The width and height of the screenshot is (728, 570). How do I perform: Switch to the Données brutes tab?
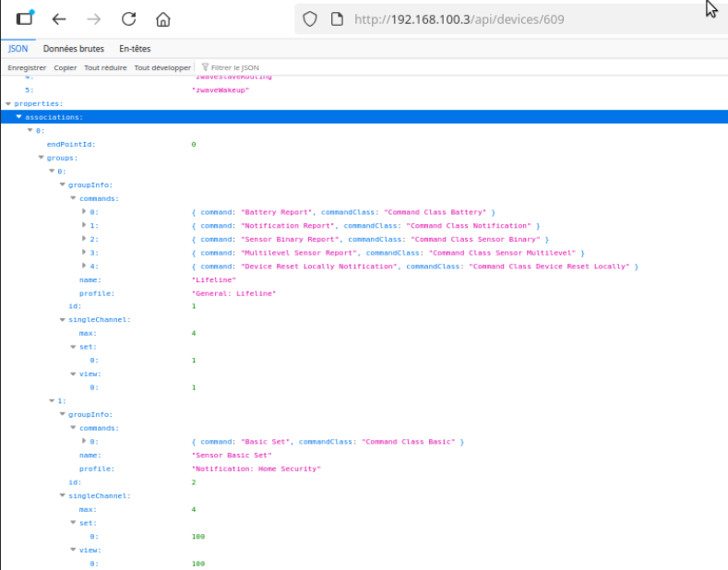(74, 49)
